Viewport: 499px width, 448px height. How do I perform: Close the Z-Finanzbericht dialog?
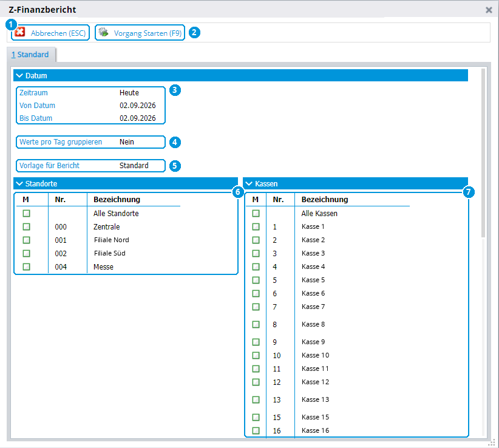click(489, 10)
